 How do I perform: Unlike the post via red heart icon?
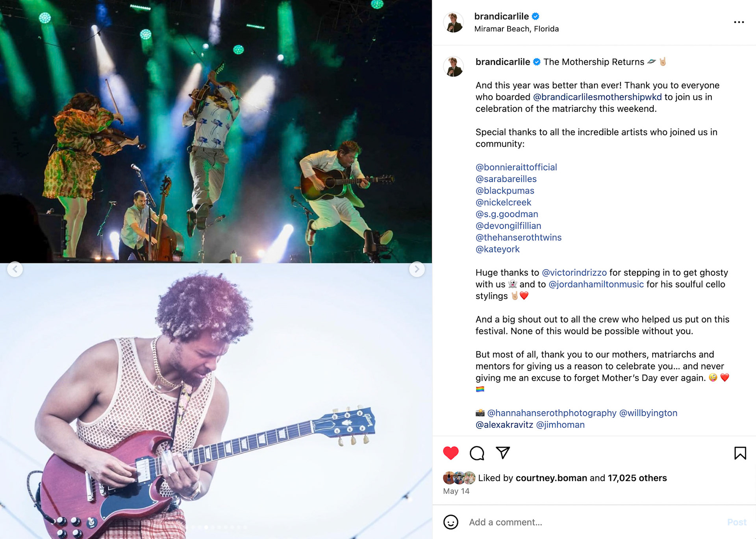click(x=450, y=453)
